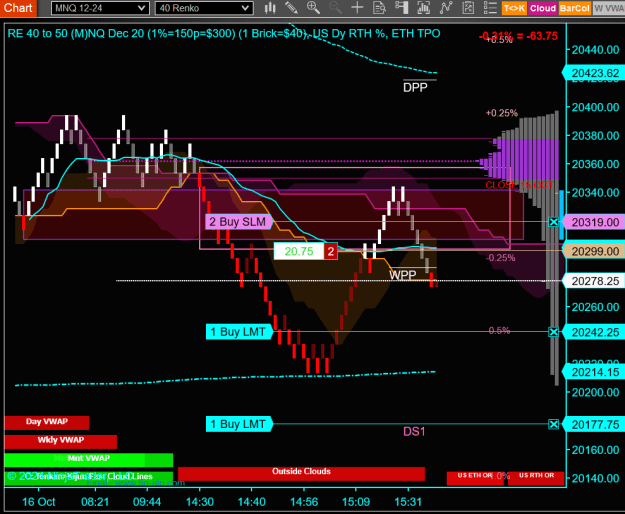Screen dimensions: 625x514
Task: Click the 20177.75 price axis marker
Action: point(595,425)
